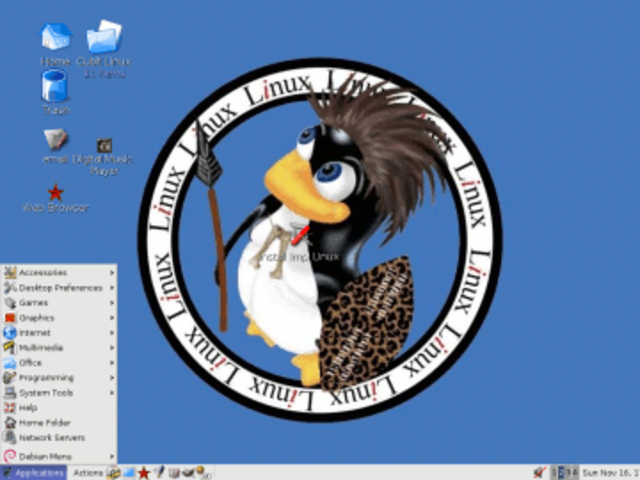Click the arrow next to Programming

111,378
